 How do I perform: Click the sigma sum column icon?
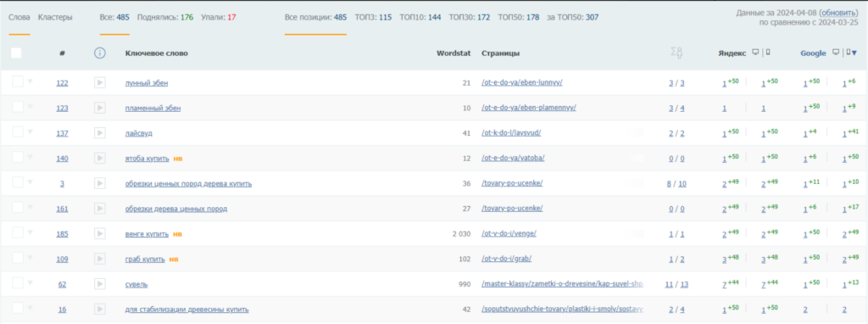(676, 53)
